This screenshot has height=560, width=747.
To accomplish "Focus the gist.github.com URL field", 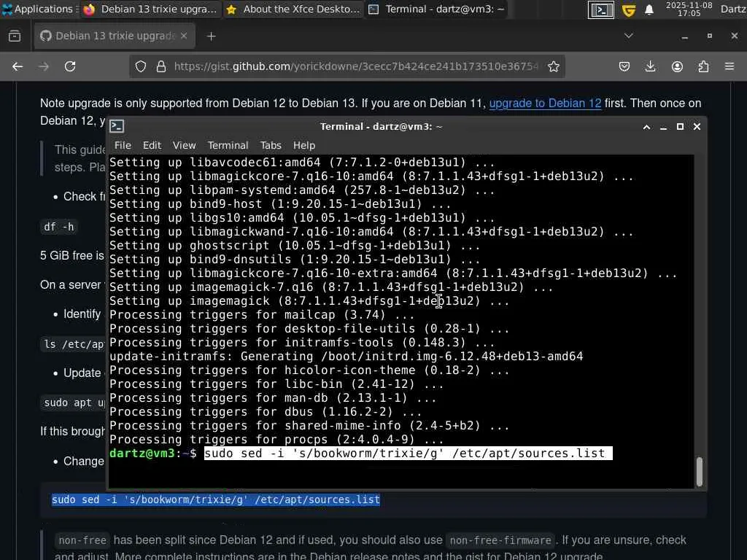I will coord(356,66).
